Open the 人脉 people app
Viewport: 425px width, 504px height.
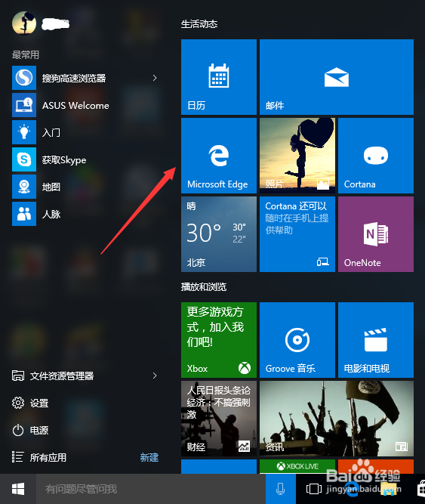pos(51,214)
